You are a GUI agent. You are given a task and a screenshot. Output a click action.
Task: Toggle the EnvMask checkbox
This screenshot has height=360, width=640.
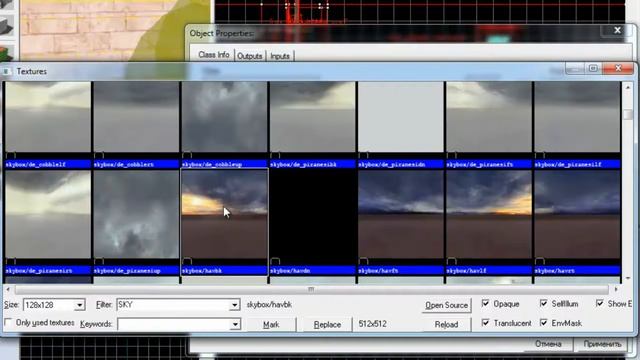(544, 322)
